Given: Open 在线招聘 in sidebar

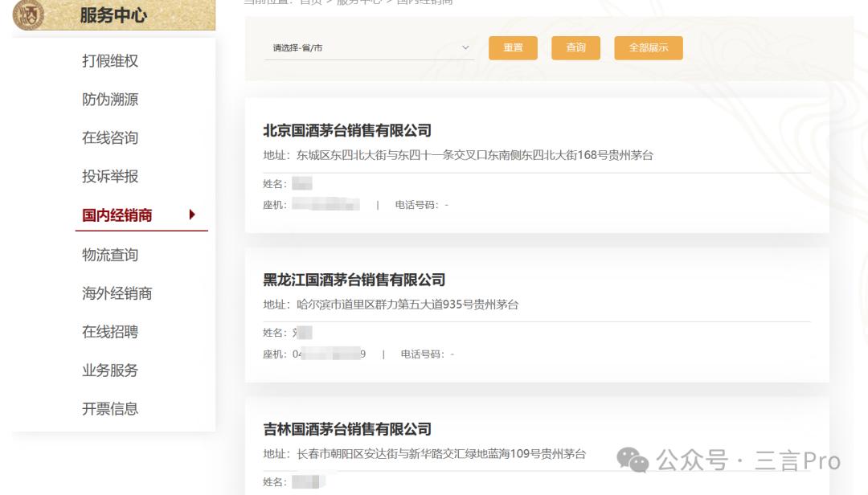Looking at the screenshot, I should (110, 332).
